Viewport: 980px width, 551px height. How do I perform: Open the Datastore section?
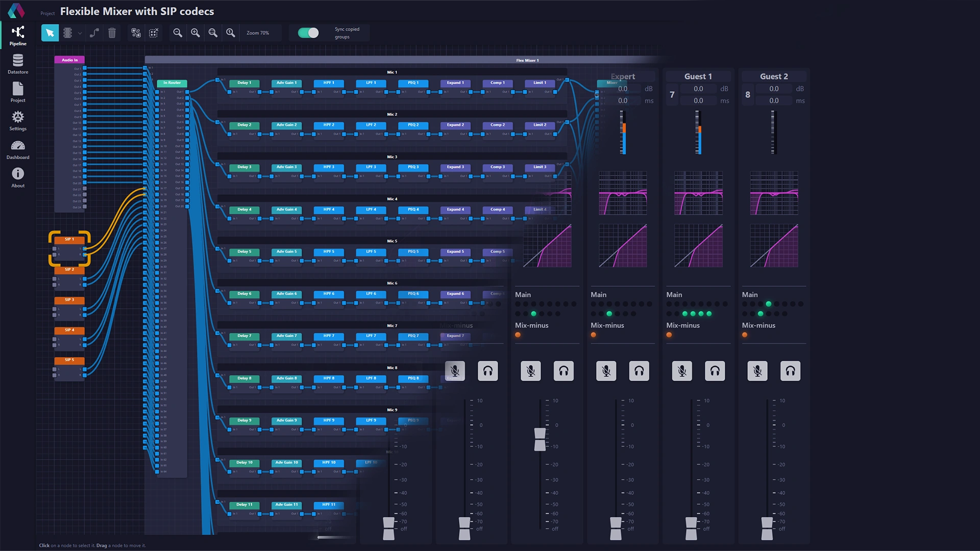pyautogui.click(x=18, y=64)
